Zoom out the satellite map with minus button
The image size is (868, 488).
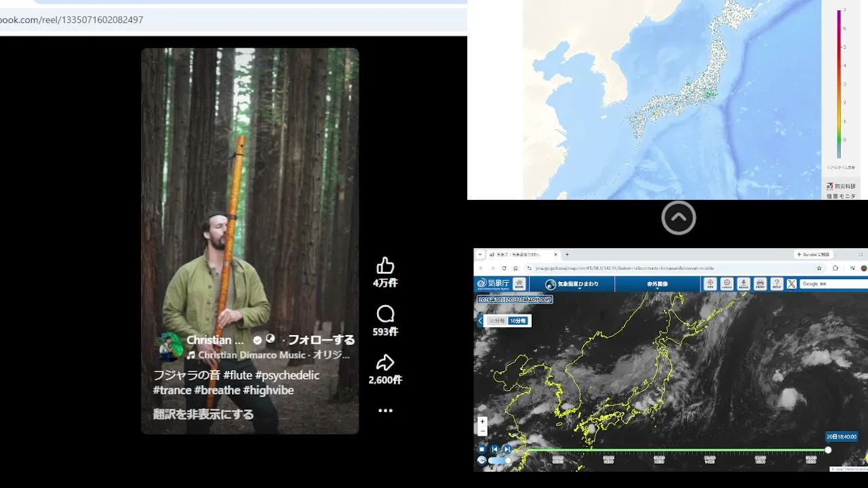[x=483, y=431]
